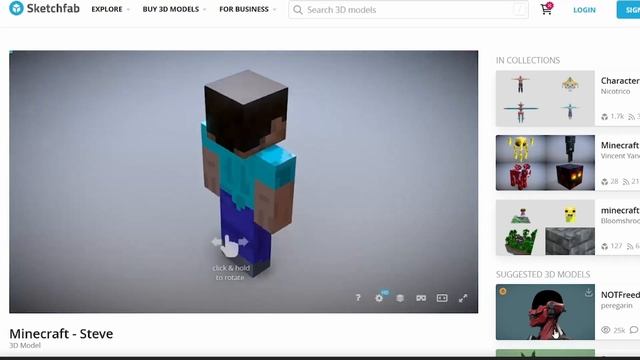Click the 127 models count in minecraft collection

pos(612,246)
